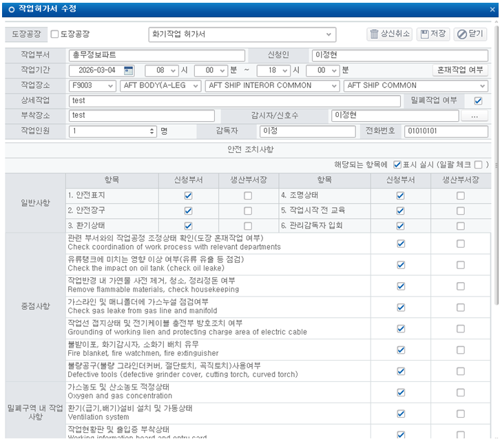Click the '1. 안전표지' row text
Viewport: 500px width, 448px height.
86,195
